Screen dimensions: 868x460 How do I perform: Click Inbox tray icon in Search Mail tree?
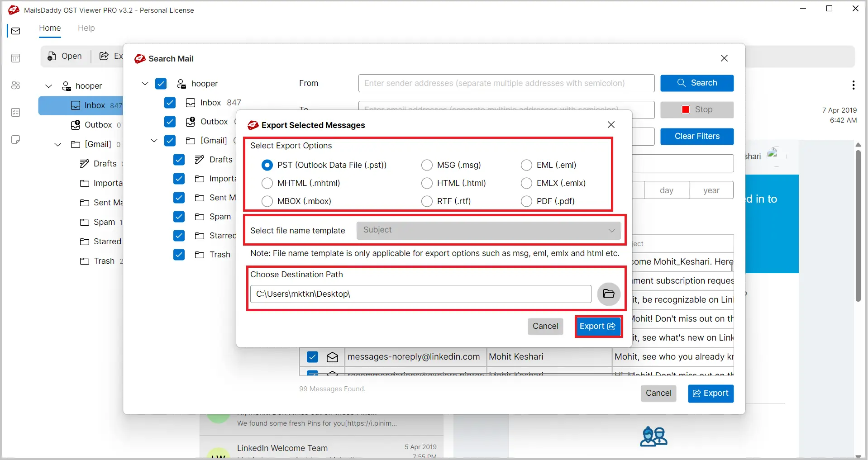191,103
